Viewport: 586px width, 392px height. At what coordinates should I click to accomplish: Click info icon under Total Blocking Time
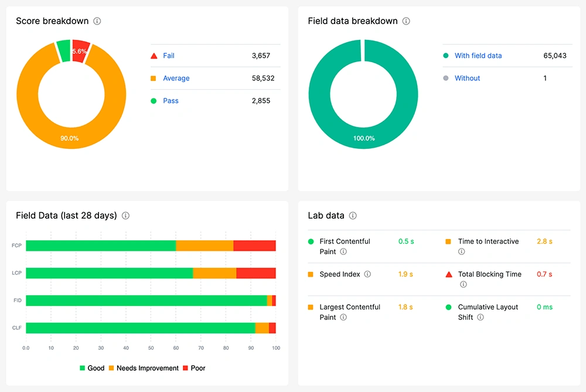[x=463, y=285]
